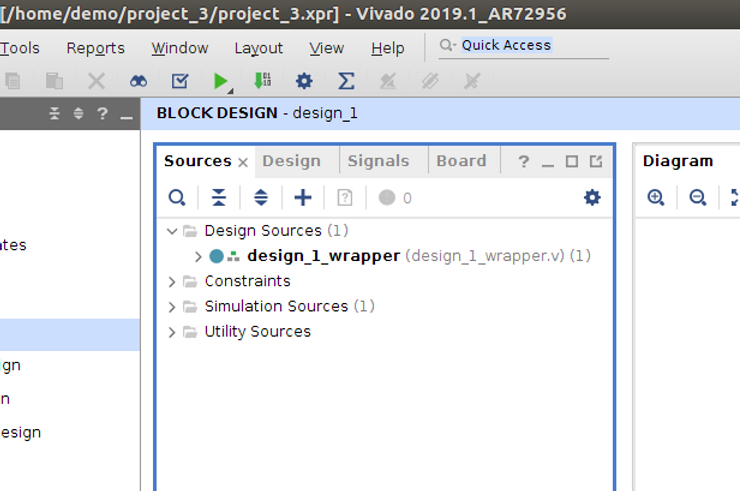Open the Tools menu
The image size is (740, 491).
tap(20, 48)
